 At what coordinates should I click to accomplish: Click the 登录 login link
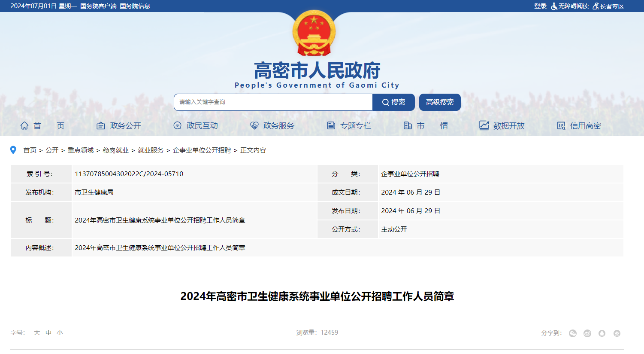pos(540,6)
